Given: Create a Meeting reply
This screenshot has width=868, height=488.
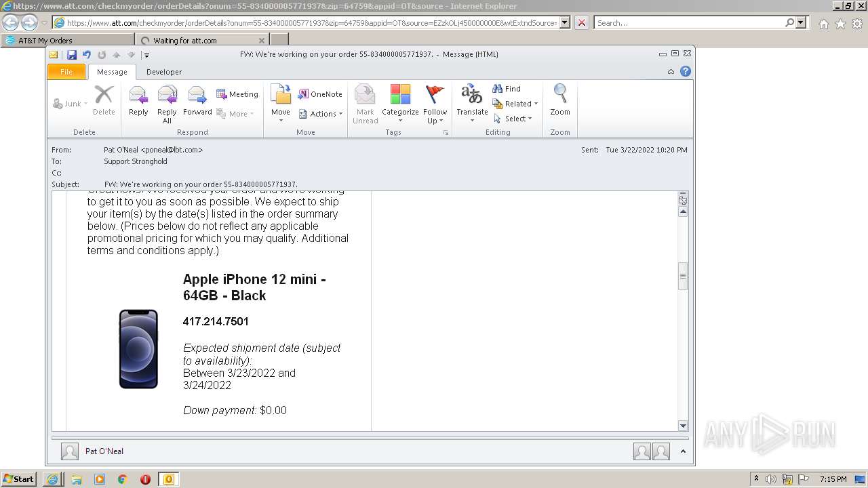Looking at the screenshot, I should [x=237, y=94].
